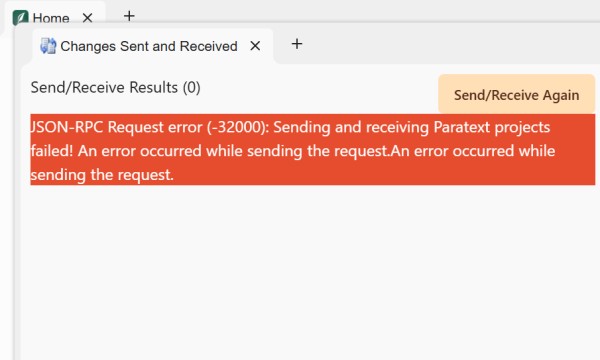This screenshot has height=360, width=600.
Task: Click the 'Sending and receiving' error text
Action: [351, 127]
